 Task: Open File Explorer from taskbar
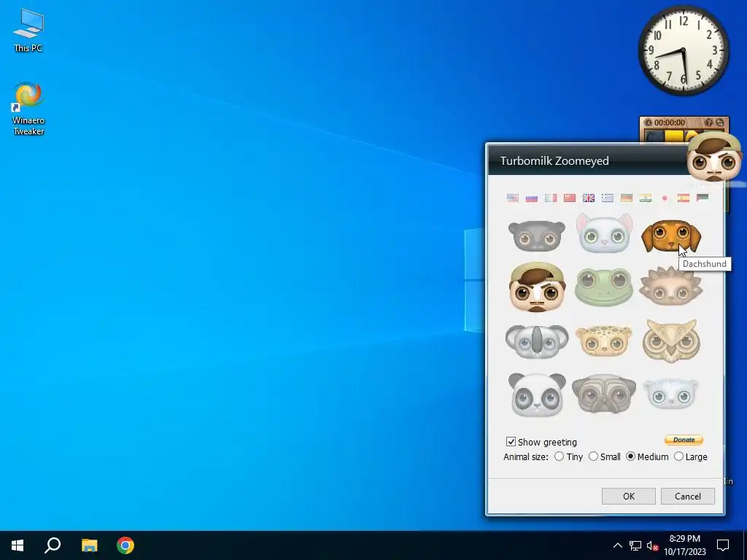click(89, 545)
